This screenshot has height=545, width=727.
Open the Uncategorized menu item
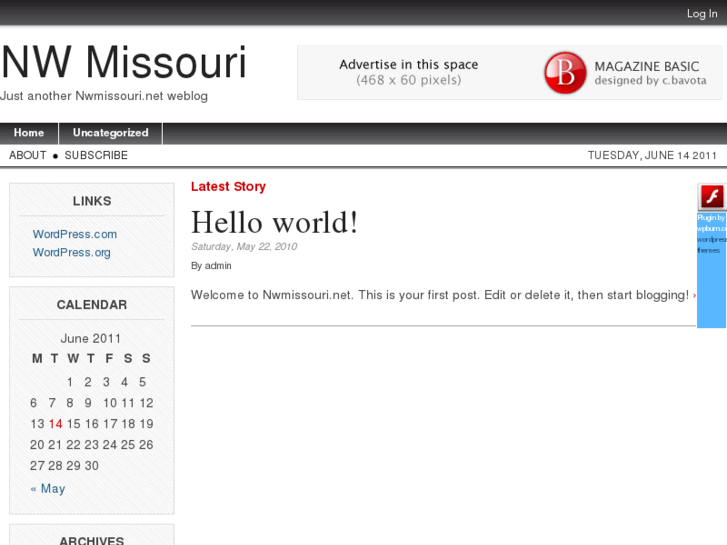point(110,133)
